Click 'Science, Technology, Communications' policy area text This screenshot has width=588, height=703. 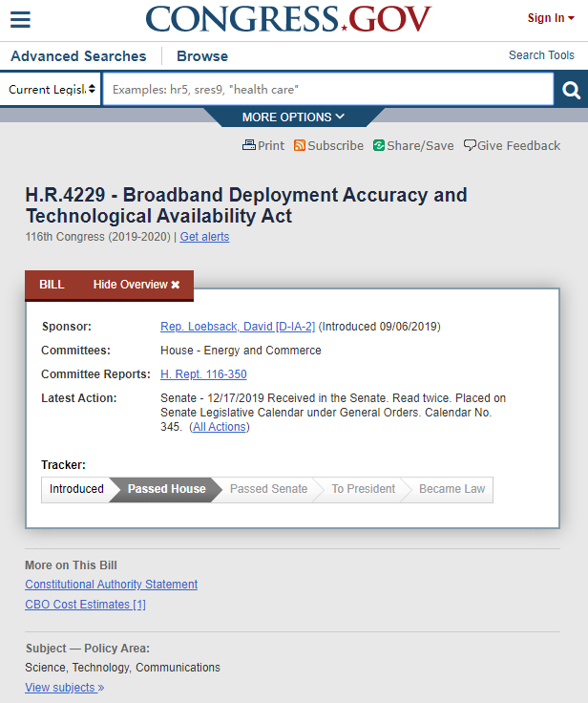coord(122,668)
